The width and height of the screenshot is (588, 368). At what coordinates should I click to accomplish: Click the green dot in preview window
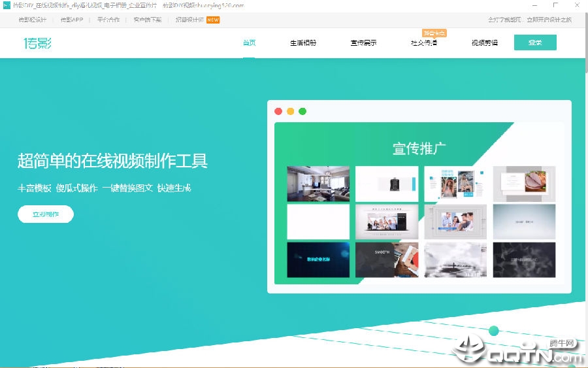302,111
